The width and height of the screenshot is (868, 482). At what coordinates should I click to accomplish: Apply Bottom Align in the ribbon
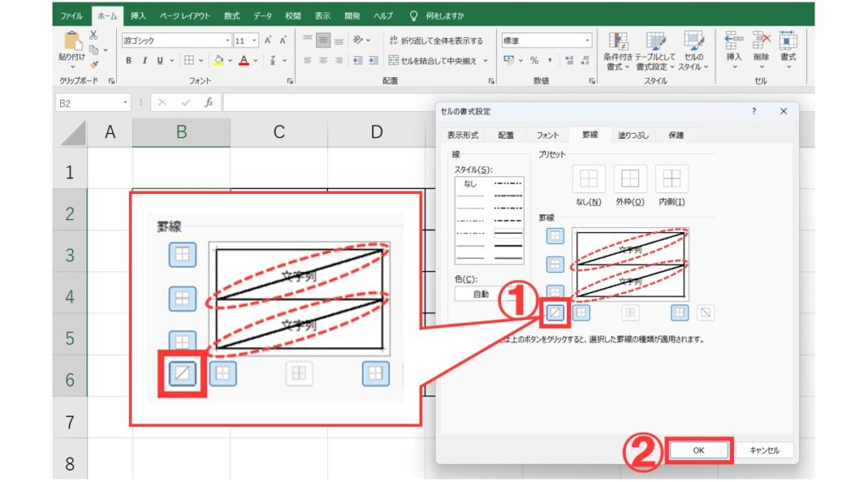(x=339, y=40)
